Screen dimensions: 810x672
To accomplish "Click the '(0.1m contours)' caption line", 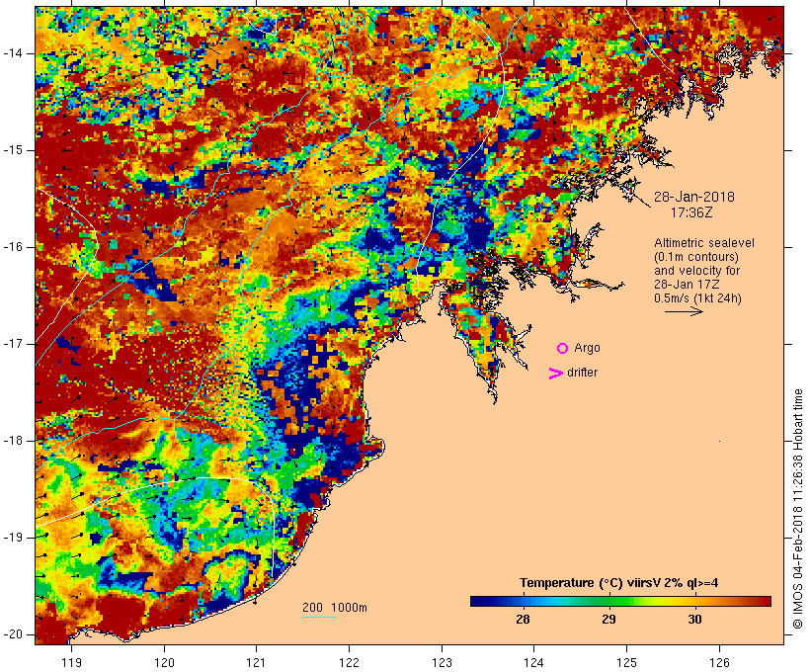I will coord(696,257).
